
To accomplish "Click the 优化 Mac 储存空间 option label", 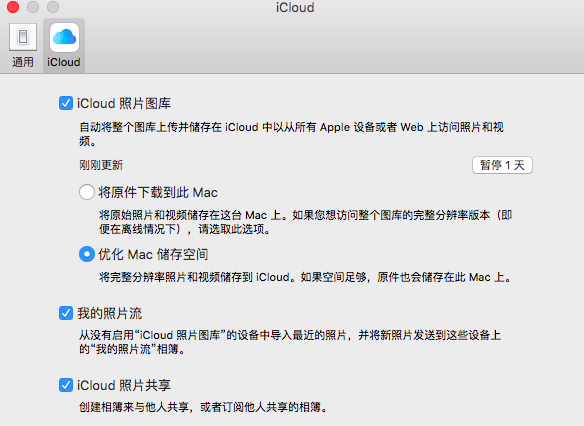I will [x=153, y=254].
